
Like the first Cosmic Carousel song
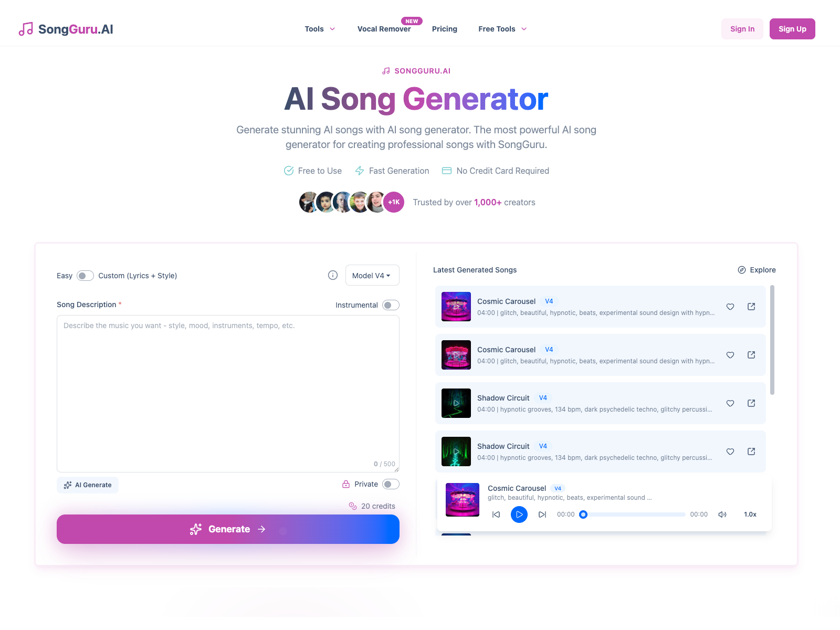tap(730, 307)
